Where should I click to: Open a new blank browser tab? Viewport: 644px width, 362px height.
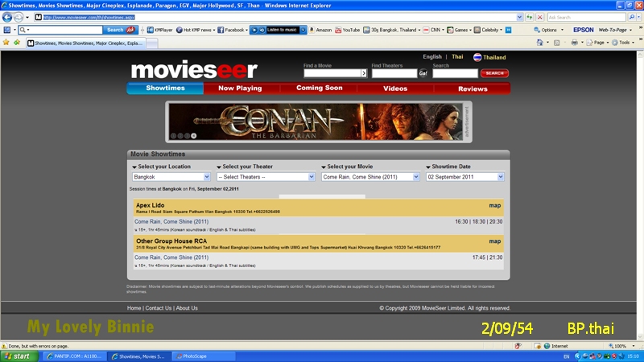click(152, 43)
